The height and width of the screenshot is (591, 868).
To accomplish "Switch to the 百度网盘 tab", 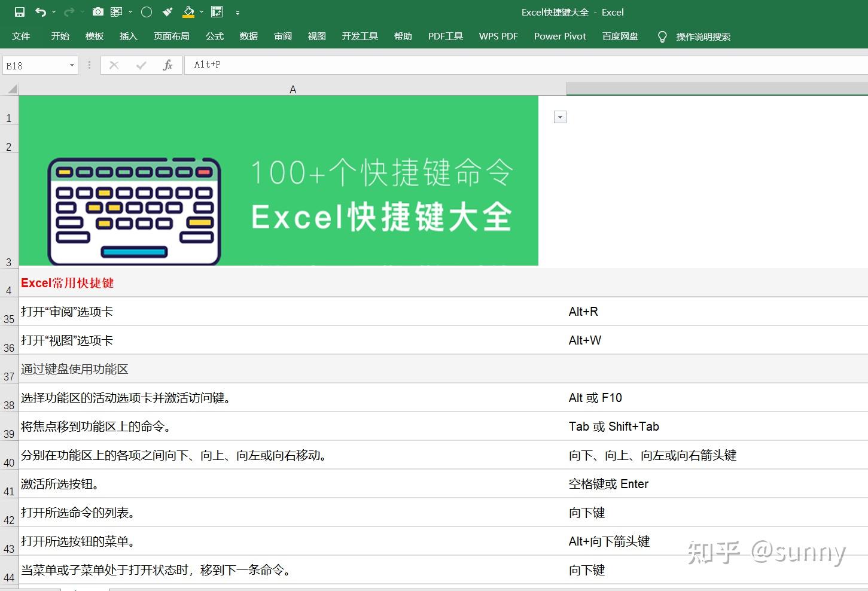I will point(620,36).
